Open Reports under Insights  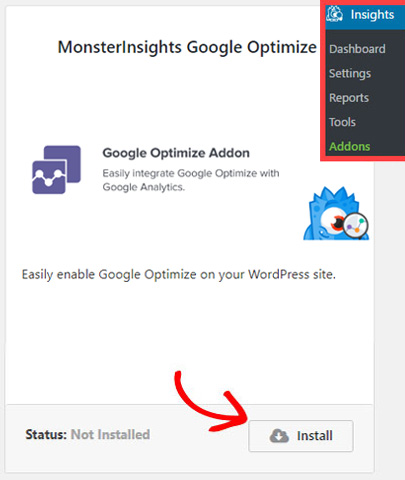coord(349,98)
